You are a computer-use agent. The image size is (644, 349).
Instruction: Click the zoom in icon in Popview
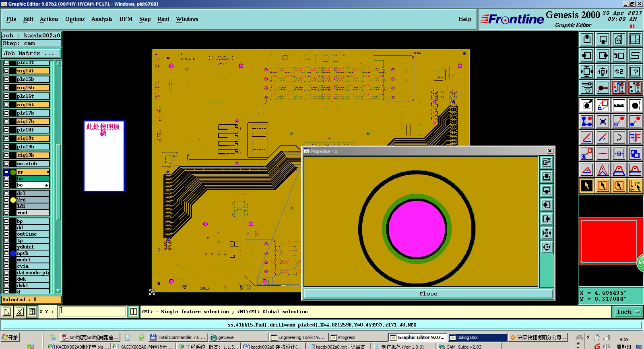tap(547, 233)
